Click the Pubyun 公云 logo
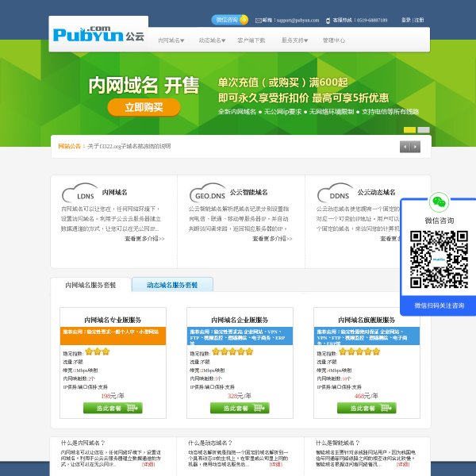This screenshot has width=476, height=476. pyautogui.click(x=98, y=34)
